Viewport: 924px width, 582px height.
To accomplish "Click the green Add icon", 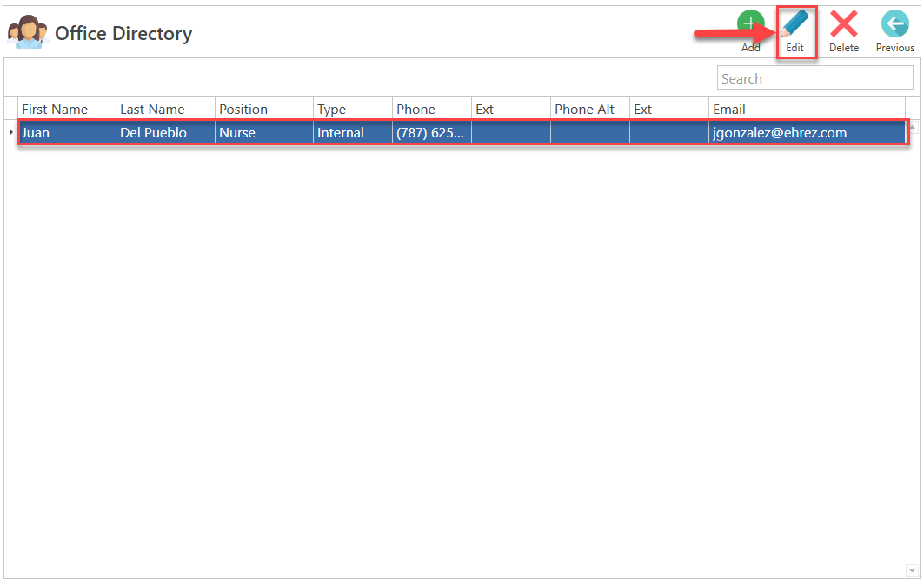I will click(x=750, y=24).
